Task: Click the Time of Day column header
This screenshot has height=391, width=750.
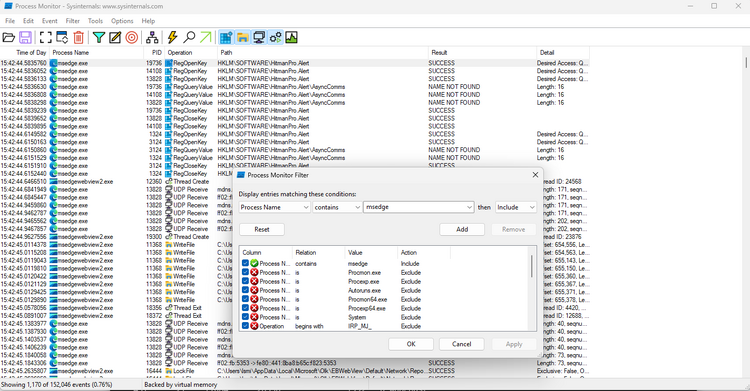Action: pyautogui.click(x=24, y=53)
